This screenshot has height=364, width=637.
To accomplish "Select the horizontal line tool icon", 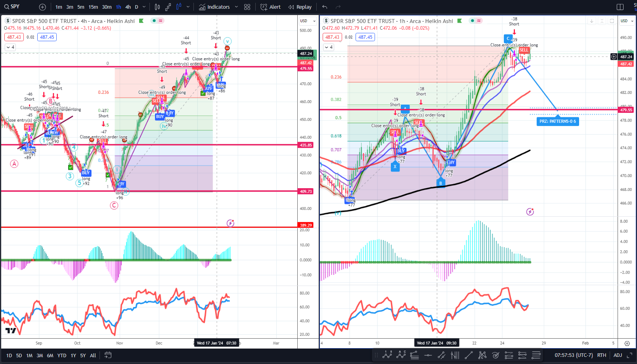I will (428, 355).
